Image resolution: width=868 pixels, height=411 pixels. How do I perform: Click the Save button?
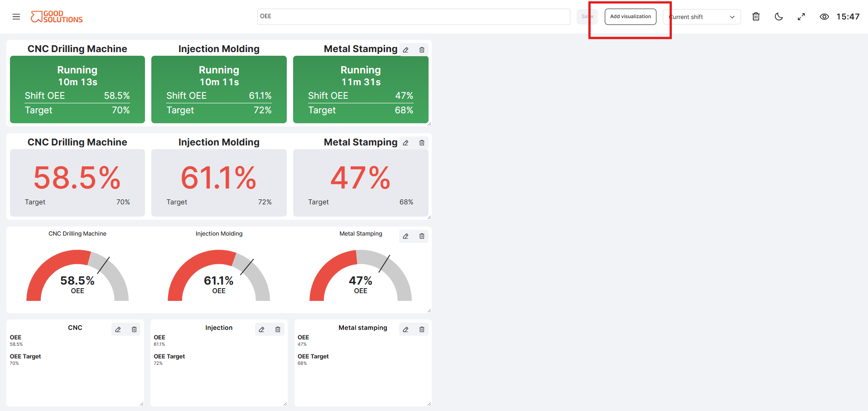coord(587,17)
